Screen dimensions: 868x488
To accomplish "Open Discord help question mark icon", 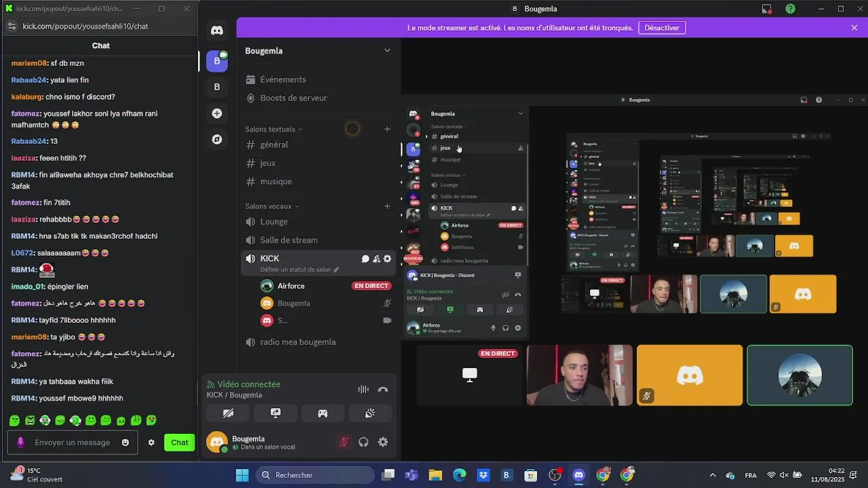I will click(791, 9).
